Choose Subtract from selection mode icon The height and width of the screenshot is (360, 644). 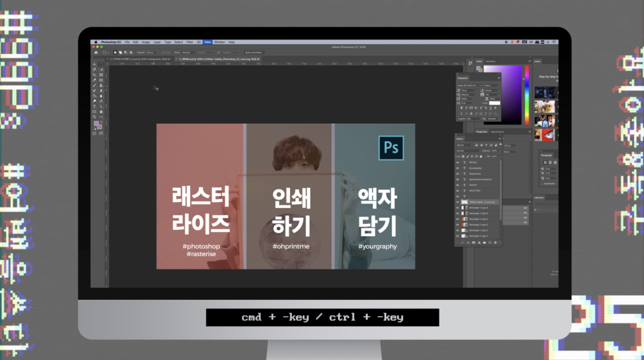pos(126,53)
